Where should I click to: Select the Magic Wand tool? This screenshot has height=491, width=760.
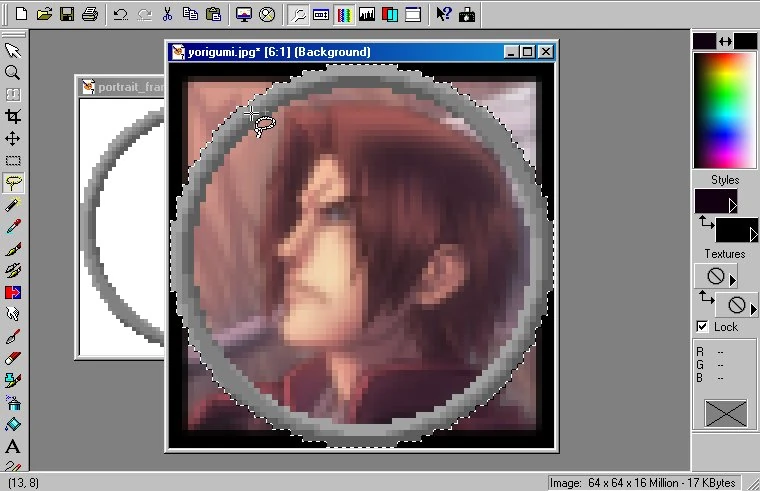tap(13, 205)
